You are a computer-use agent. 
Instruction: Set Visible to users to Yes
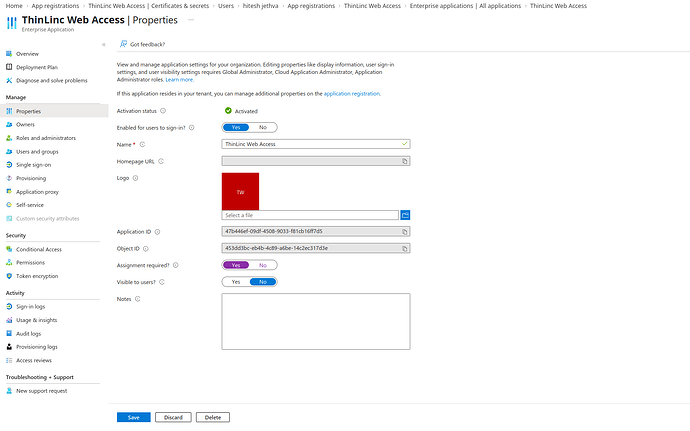pos(236,282)
